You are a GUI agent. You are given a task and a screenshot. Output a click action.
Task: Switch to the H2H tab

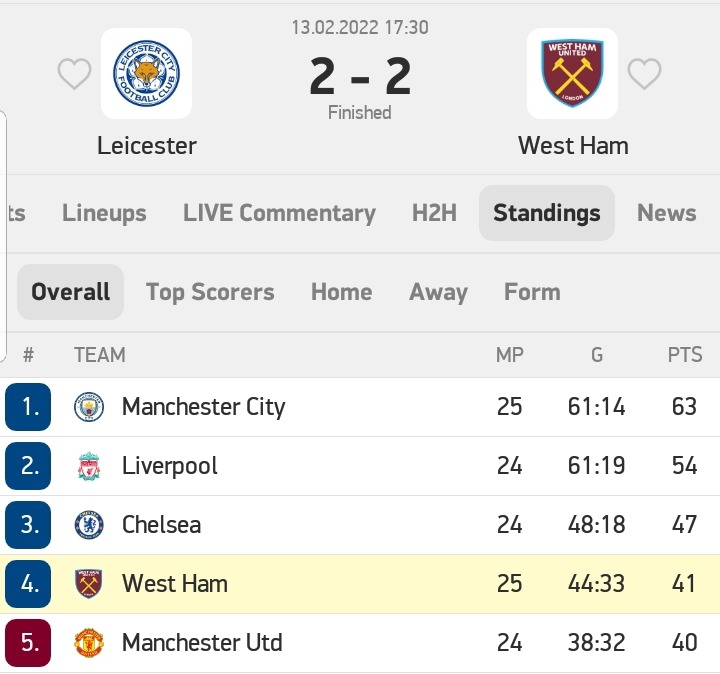pyautogui.click(x=434, y=213)
